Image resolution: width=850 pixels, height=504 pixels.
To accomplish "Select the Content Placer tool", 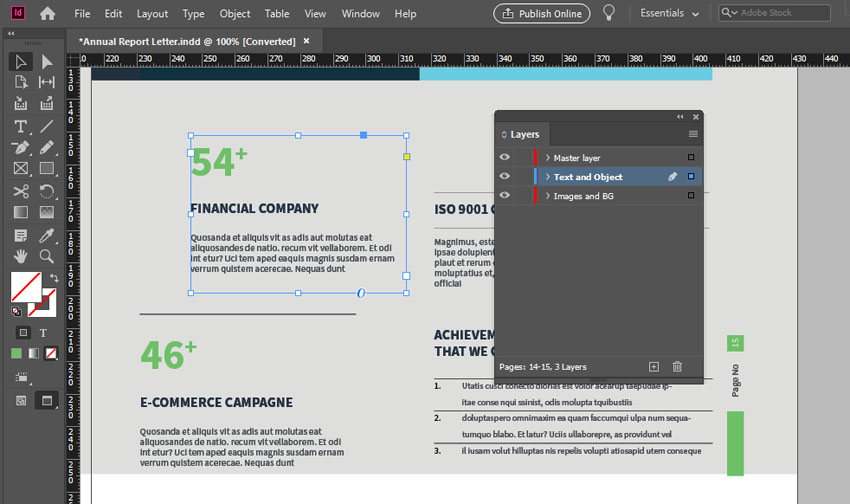I will 47,103.
